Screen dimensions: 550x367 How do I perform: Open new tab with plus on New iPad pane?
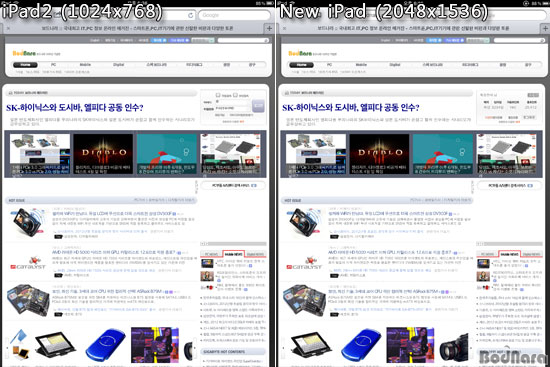tap(545, 28)
